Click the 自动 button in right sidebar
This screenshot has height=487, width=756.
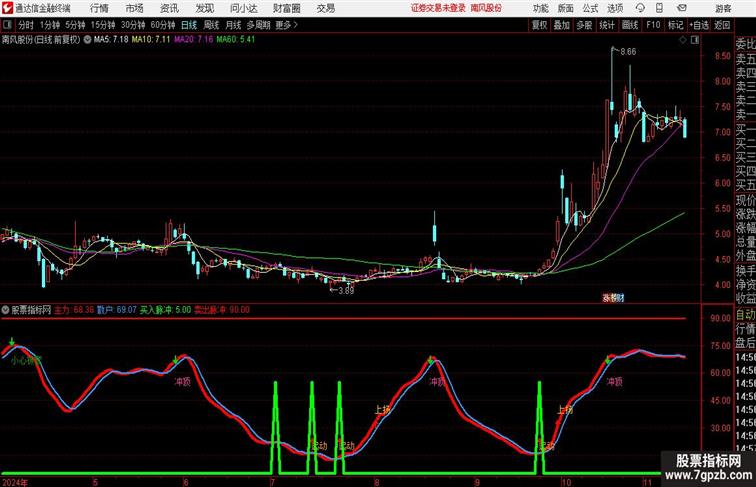point(745,315)
